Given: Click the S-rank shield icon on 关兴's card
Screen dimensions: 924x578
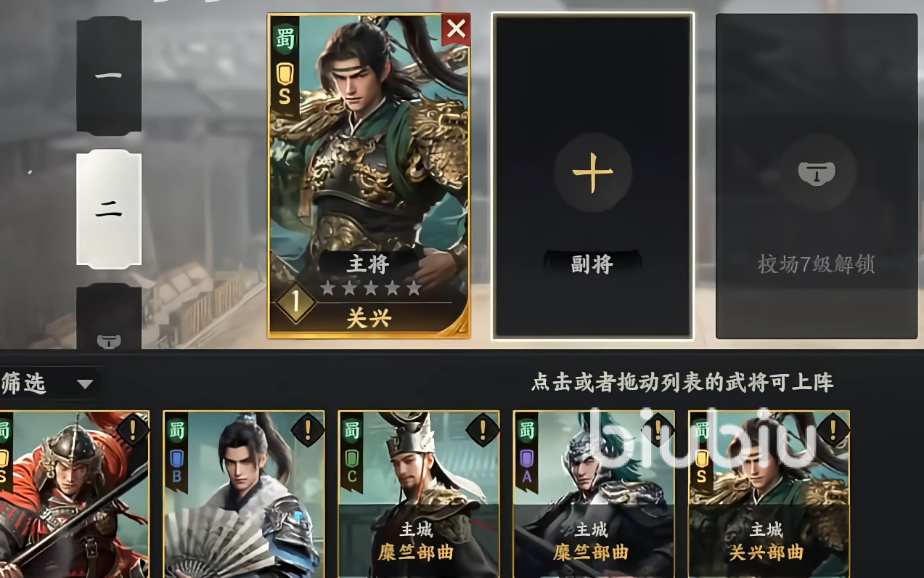Looking at the screenshot, I should 285,85.
